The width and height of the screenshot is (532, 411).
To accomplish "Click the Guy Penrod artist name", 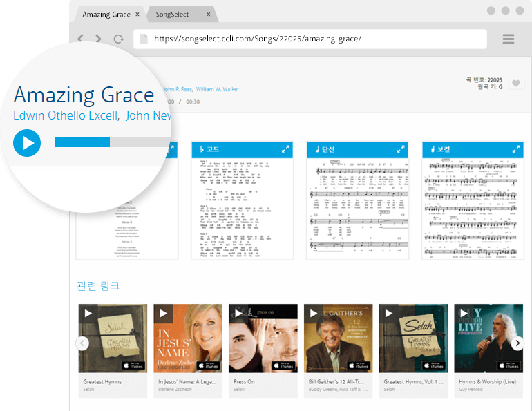I will pyautogui.click(x=471, y=390).
